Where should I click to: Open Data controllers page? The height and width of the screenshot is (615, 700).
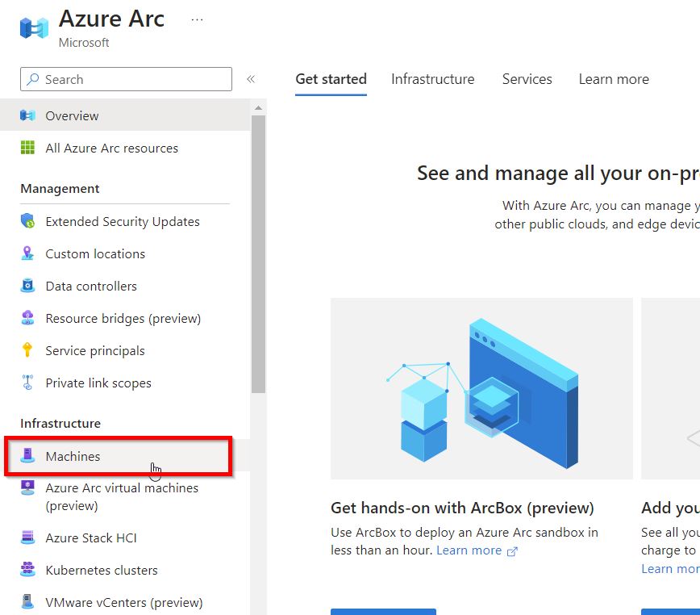125,286
